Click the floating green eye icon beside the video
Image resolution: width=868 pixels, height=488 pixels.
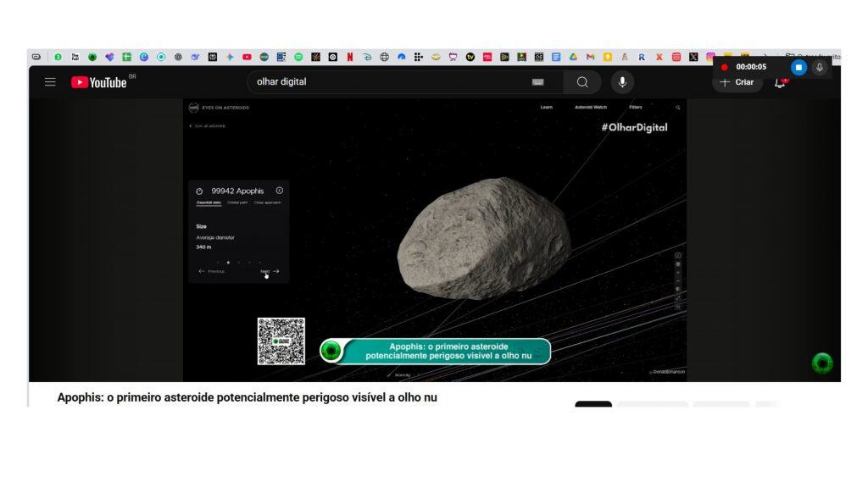point(822,363)
